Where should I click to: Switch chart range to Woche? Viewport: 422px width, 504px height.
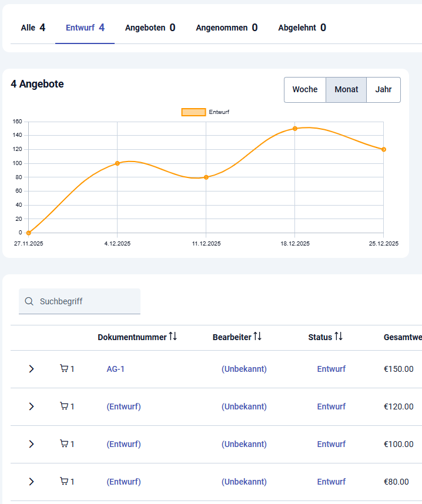305,90
